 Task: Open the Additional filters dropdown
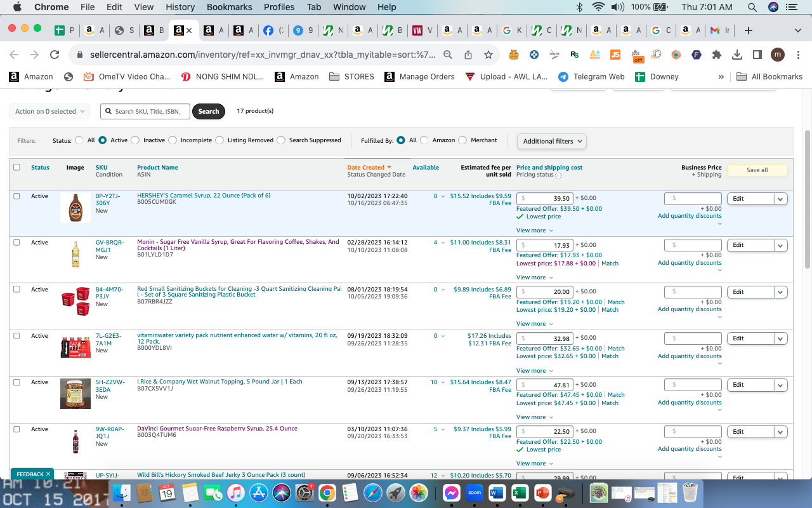(x=551, y=141)
